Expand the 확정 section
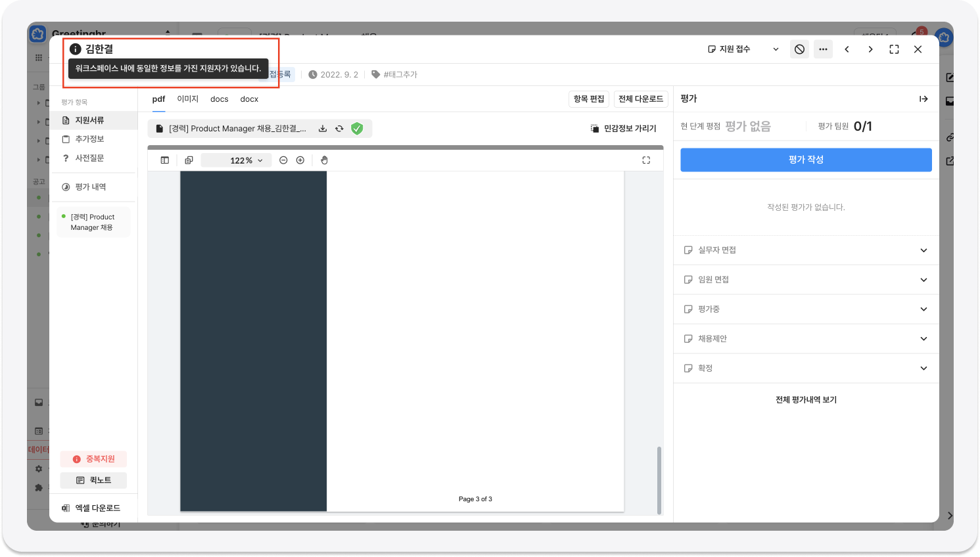This screenshot has width=980, height=557. 806,368
